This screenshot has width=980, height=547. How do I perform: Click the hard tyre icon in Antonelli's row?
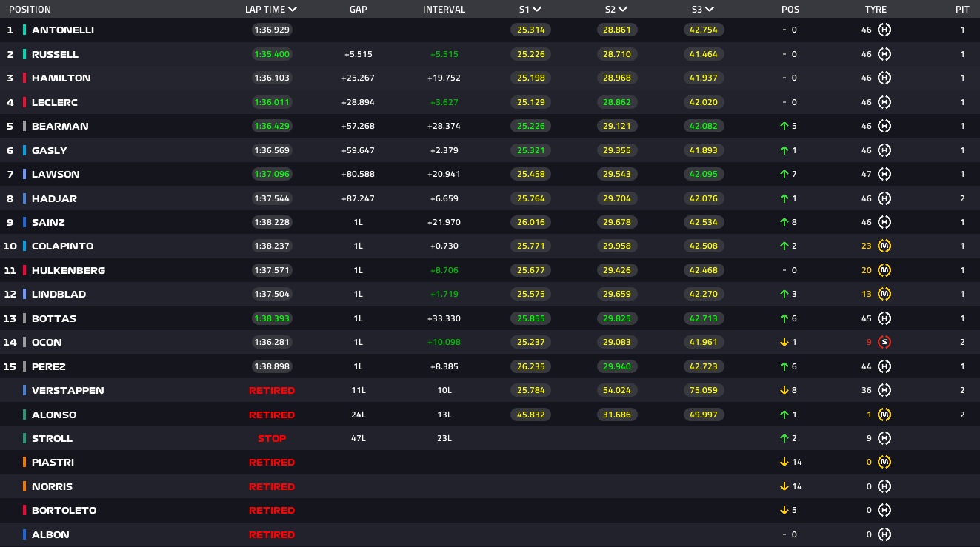(x=884, y=30)
